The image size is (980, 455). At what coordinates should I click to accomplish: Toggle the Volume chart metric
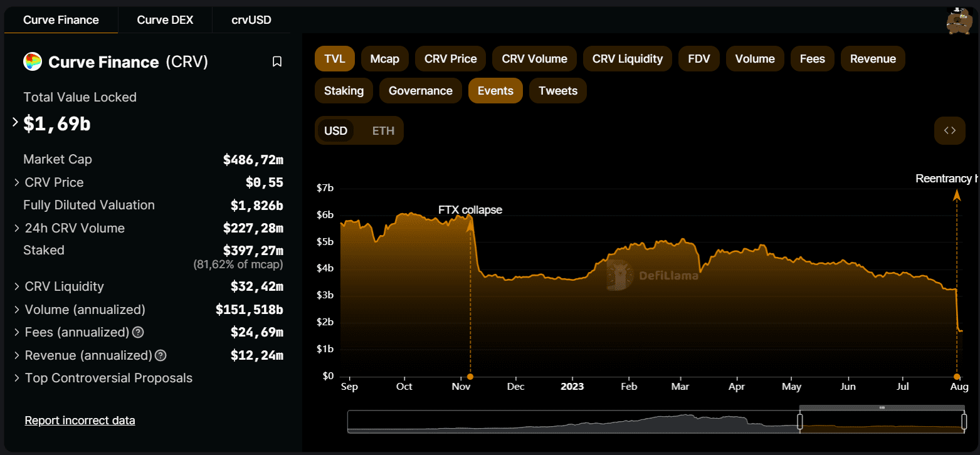pos(755,59)
